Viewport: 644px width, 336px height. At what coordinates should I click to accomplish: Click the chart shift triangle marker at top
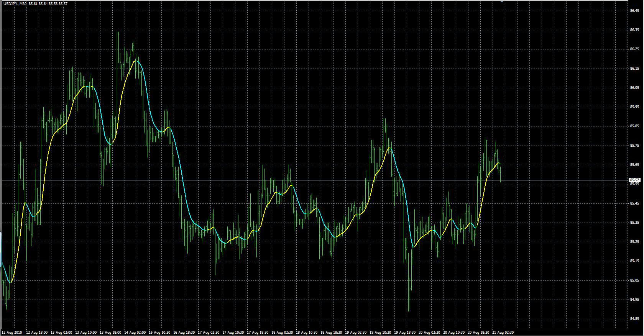coord(502,2)
